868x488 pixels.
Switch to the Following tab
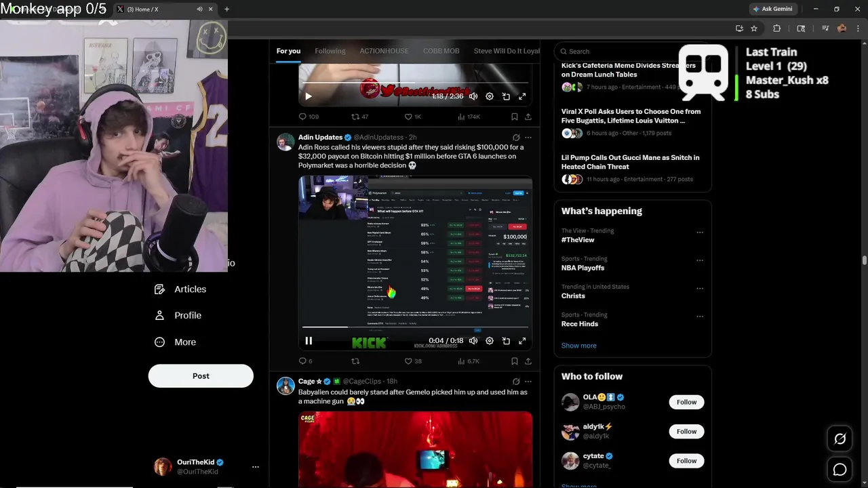click(x=330, y=51)
